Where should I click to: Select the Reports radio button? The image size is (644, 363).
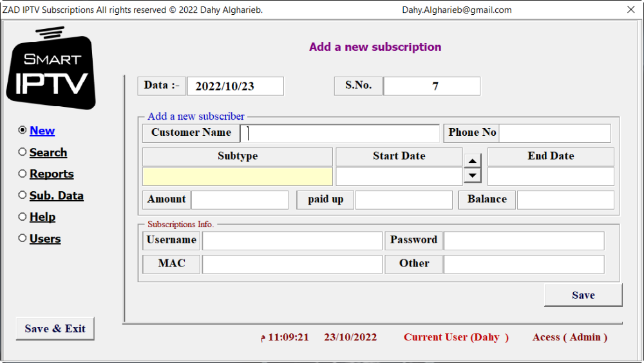tap(23, 174)
